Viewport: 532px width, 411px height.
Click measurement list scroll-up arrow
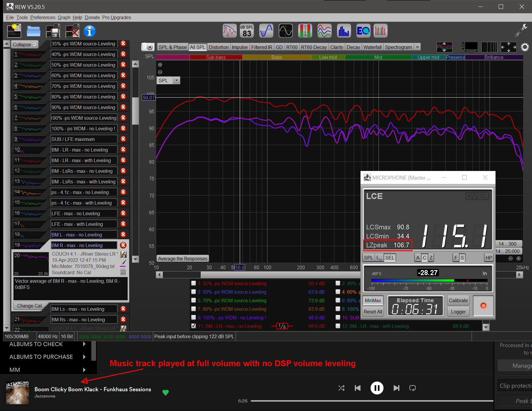click(x=6, y=44)
